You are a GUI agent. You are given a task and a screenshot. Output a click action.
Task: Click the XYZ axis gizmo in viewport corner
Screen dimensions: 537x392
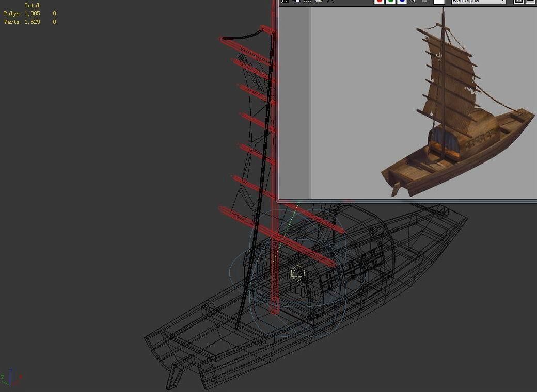point(11,378)
